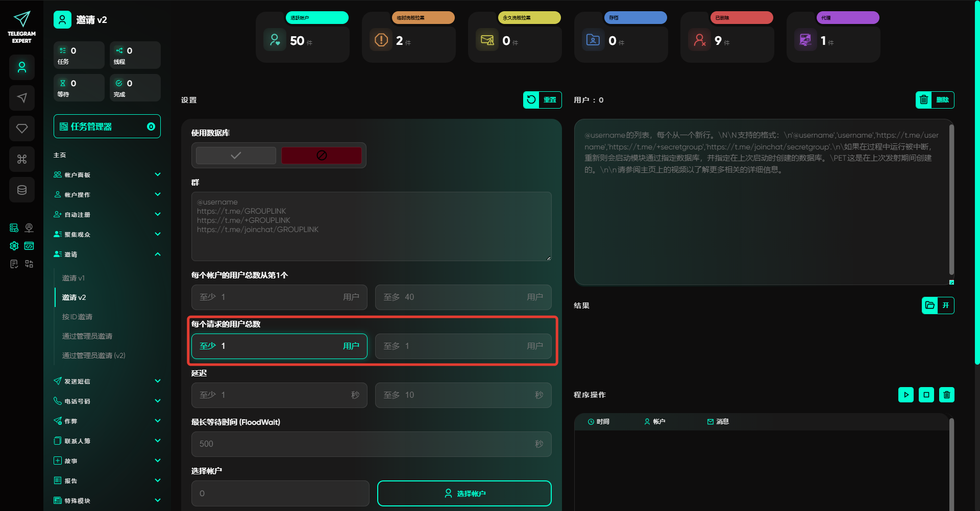Click the command symbol sidebar icon
This screenshot has width=980, height=511.
(x=22, y=159)
